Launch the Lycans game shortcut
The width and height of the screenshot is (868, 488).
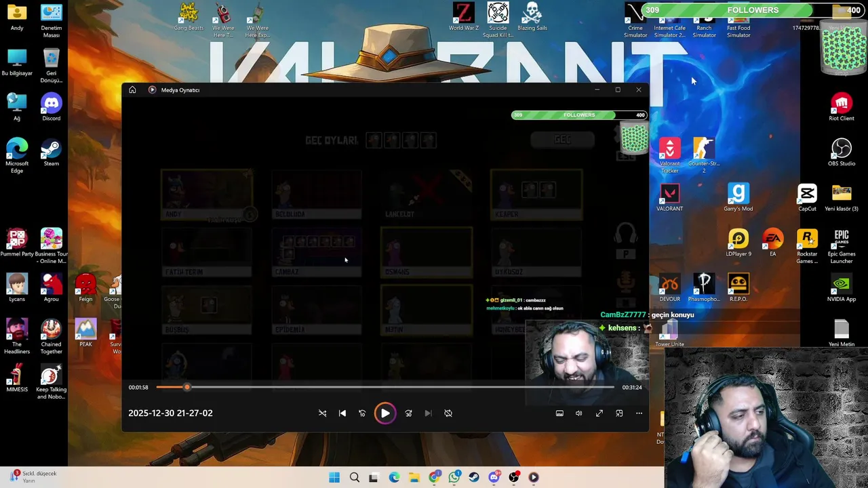coord(17,288)
